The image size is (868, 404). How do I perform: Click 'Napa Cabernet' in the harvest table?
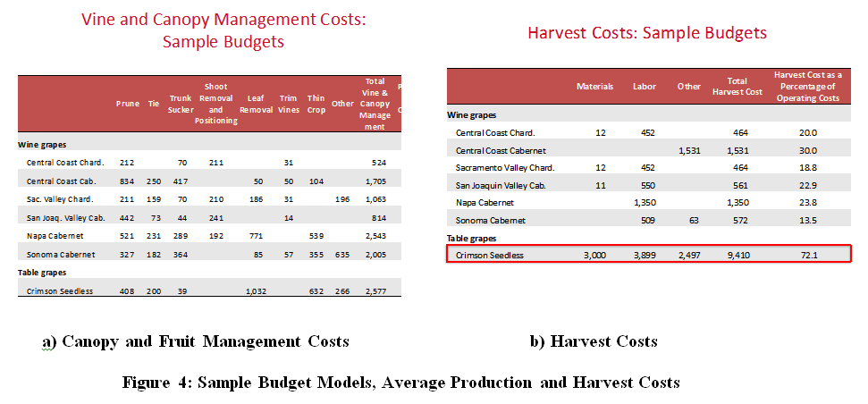[x=485, y=203]
